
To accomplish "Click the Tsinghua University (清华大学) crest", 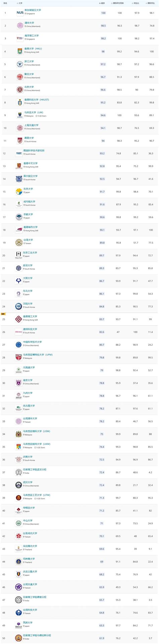I will tap(20, 25).
